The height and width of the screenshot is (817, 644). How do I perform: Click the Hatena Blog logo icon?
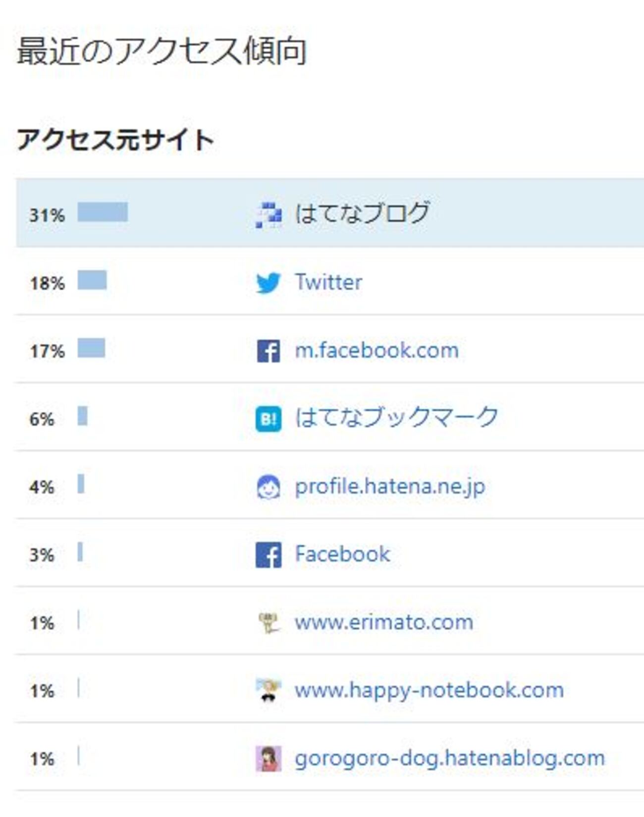point(268,215)
